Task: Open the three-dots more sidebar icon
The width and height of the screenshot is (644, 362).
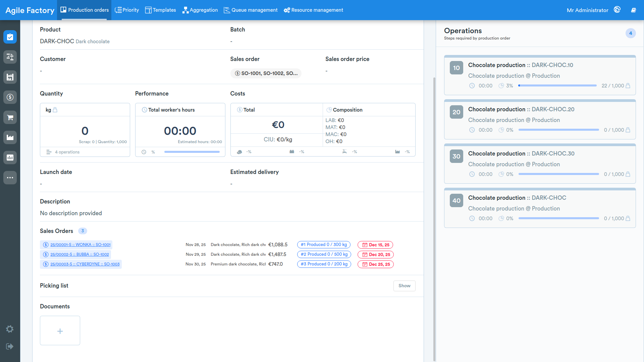Action: [10, 178]
